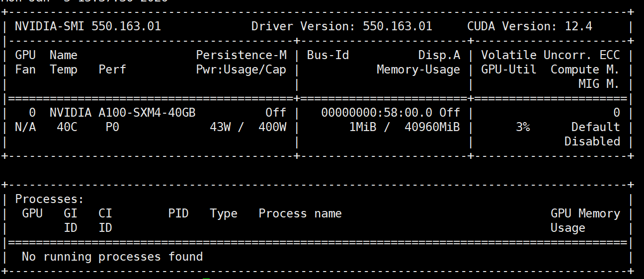The width and height of the screenshot is (644, 279).
Task: Click the PID column header
Action: point(178,213)
